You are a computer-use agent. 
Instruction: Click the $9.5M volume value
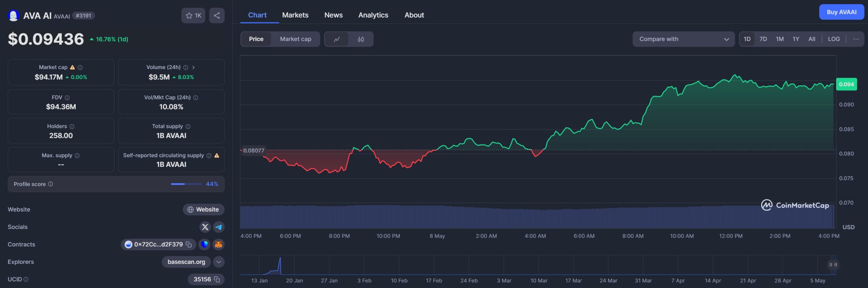pyautogui.click(x=159, y=77)
